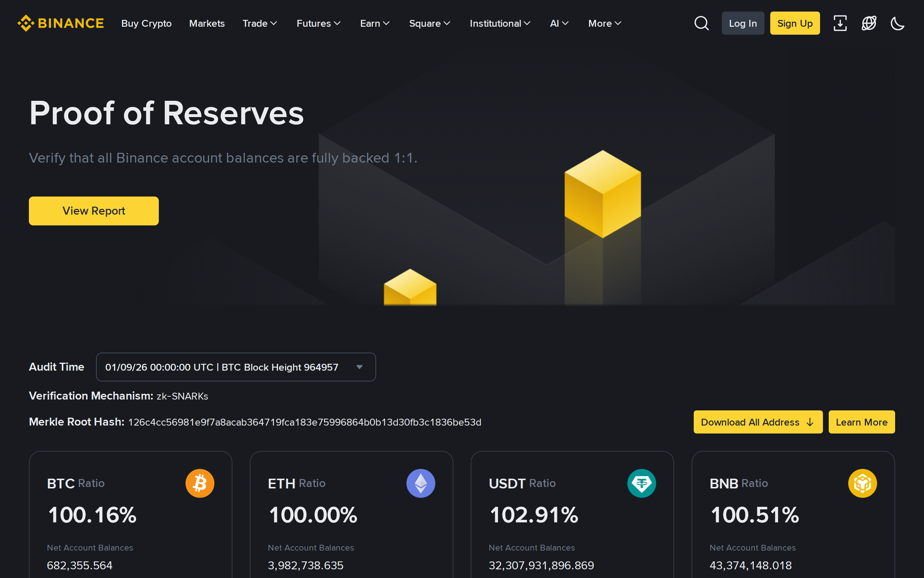Expand the AI menu
The width and height of the screenshot is (924, 578).
(x=559, y=23)
